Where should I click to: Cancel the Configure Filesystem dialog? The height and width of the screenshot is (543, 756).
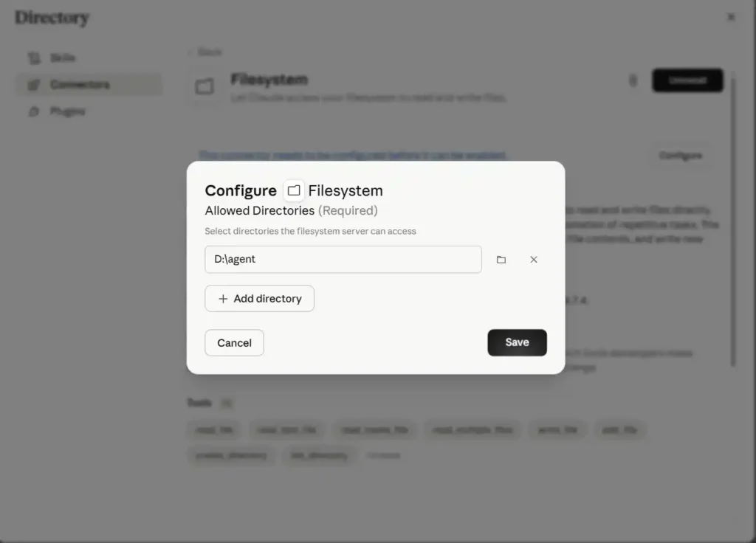click(234, 342)
